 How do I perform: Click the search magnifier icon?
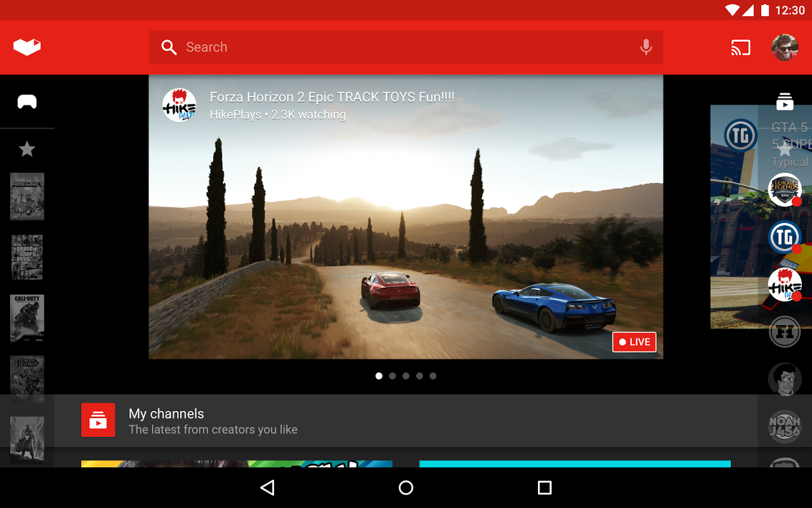point(169,47)
